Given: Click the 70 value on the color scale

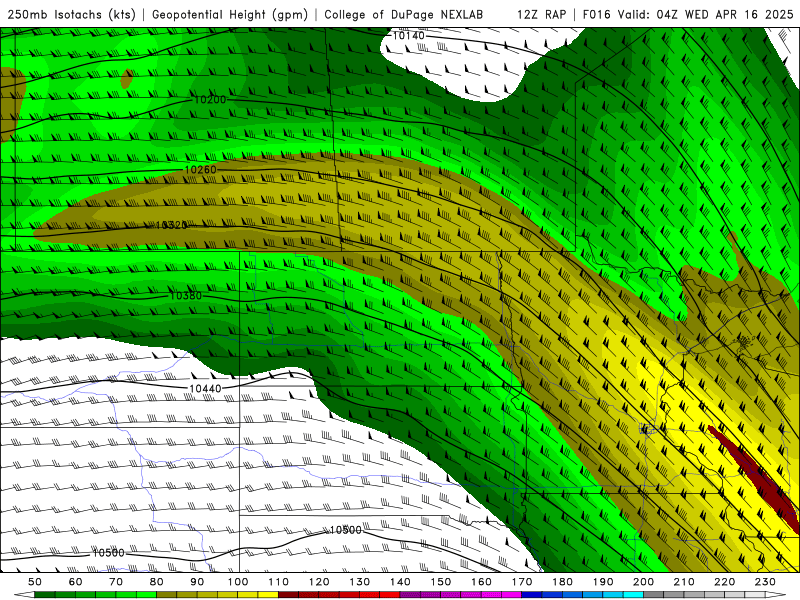Looking at the screenshot, I should [x=116, y=582].
